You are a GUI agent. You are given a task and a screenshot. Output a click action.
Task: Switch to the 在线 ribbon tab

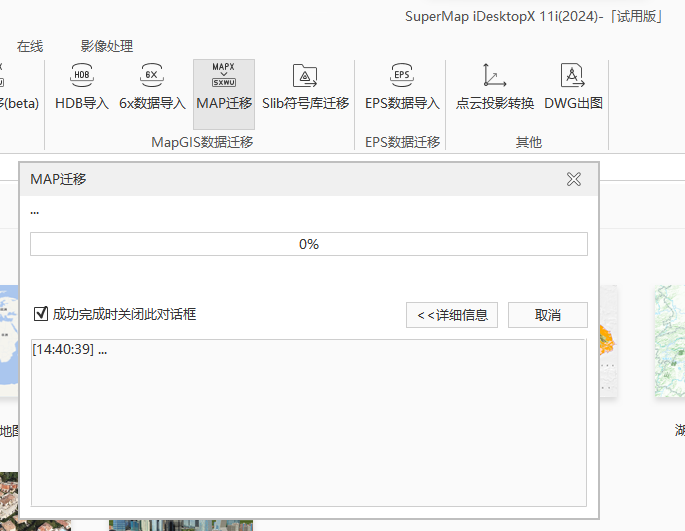coord(30,46)
